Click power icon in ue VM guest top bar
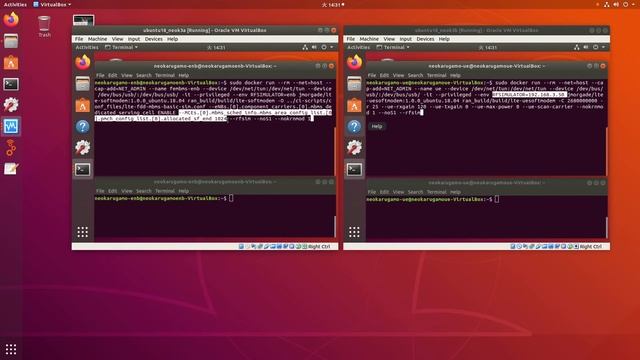640x360 pixels. (596, 47)
